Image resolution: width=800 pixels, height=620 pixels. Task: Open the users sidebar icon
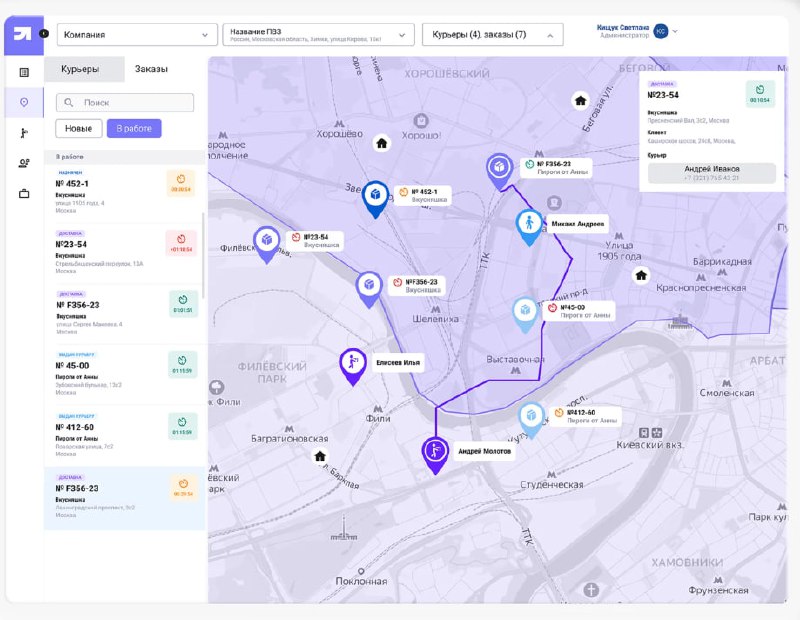pos(24,163)
